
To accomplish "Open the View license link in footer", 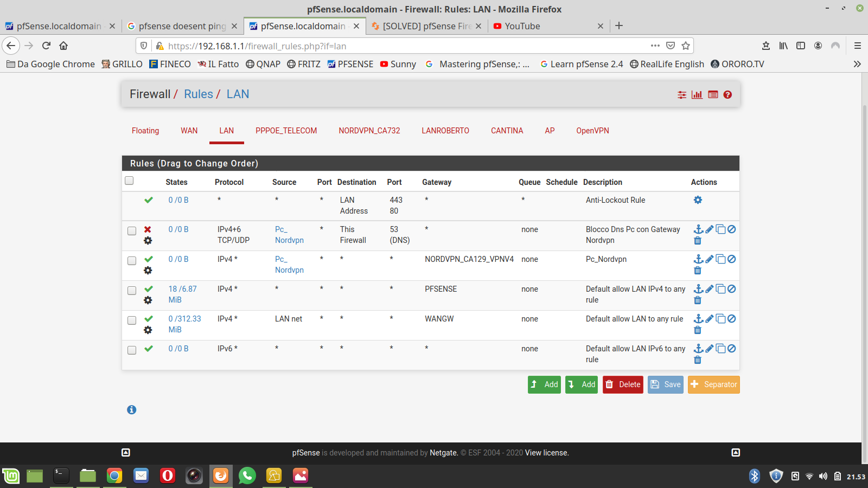I will pos(547,453).
